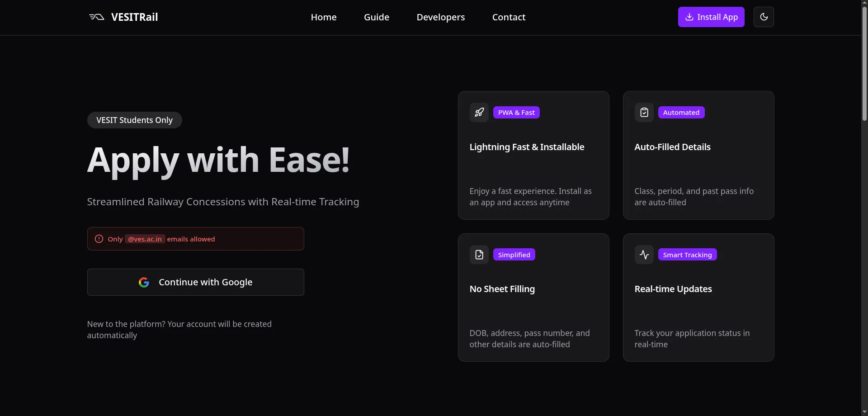Click the document icon on No Sheet Filling card

pyautogui.click(x=479, y=254)
